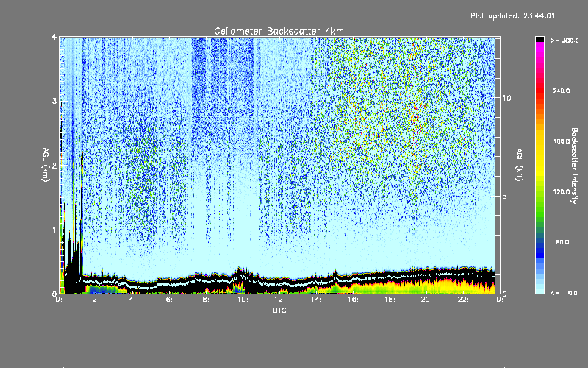The width and height of the screenshot is (588, 368).
Task: Select the 10 kft tick on right axis
Action: click(x=506, y=99)
